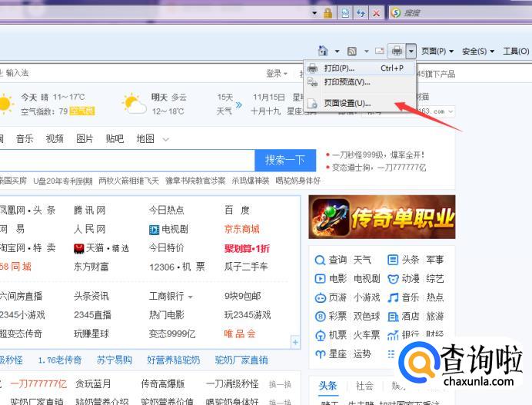Choose 打印(P)... from the print menu
532x405 pixels.
[x=359, y=68]
